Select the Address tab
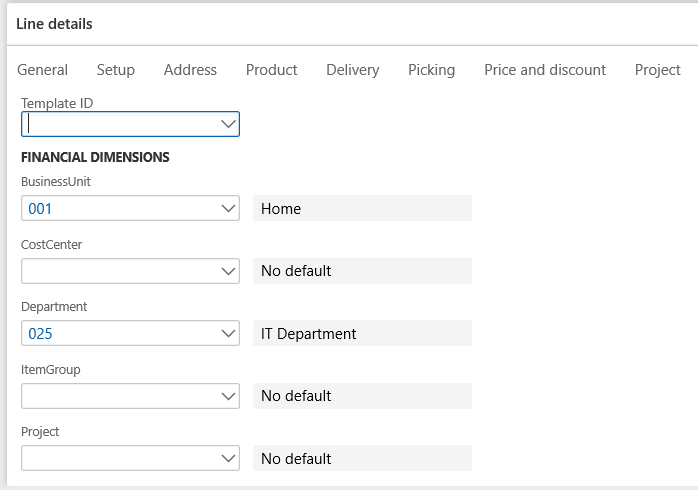This screenshot has width=698, height=490. (x=190, y=70)
